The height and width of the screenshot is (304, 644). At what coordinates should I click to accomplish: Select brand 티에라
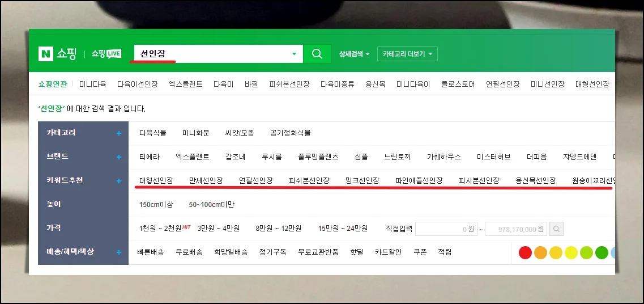pos(150,157)
